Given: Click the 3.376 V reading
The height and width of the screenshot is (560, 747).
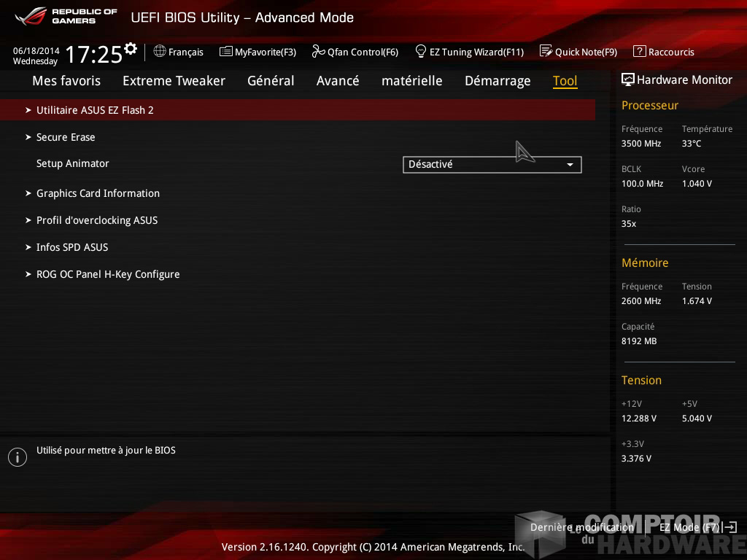Looking at the screenshot, I should pos(636,459).
